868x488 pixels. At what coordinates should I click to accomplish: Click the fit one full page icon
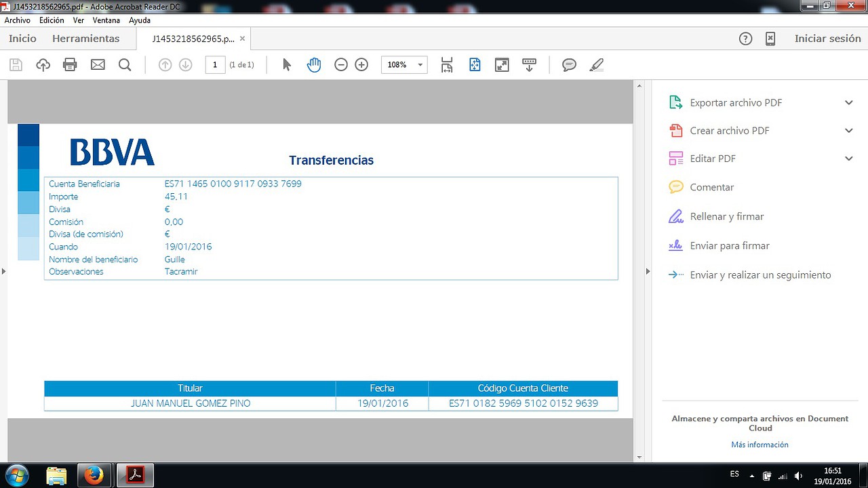475,65
